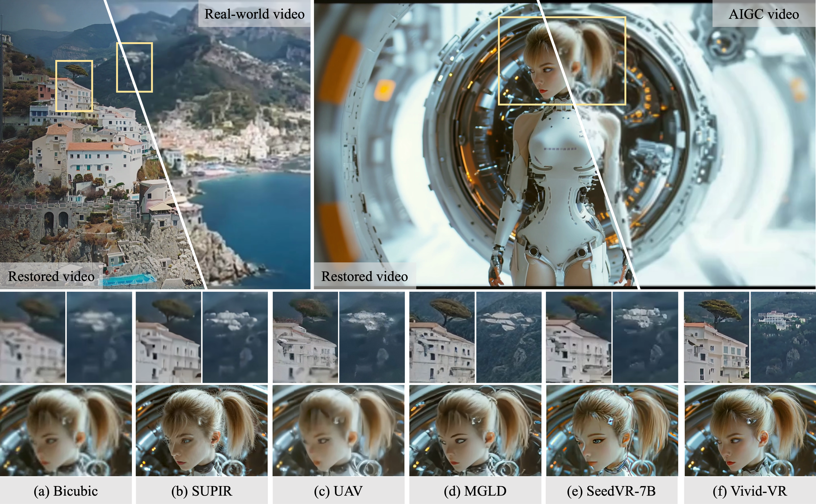Select the '(d) MGLD' caption

pos(475,491)
